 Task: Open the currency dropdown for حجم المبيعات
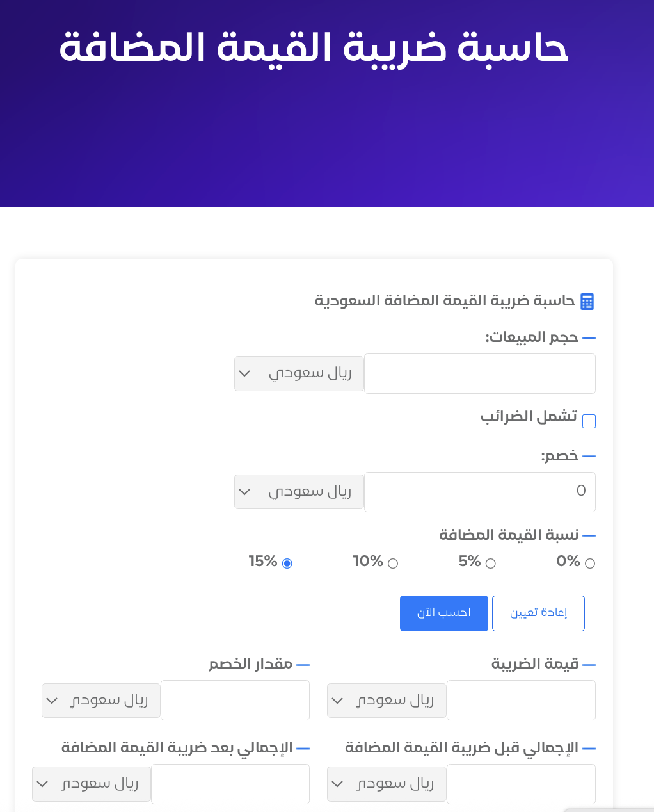point(299,373)
